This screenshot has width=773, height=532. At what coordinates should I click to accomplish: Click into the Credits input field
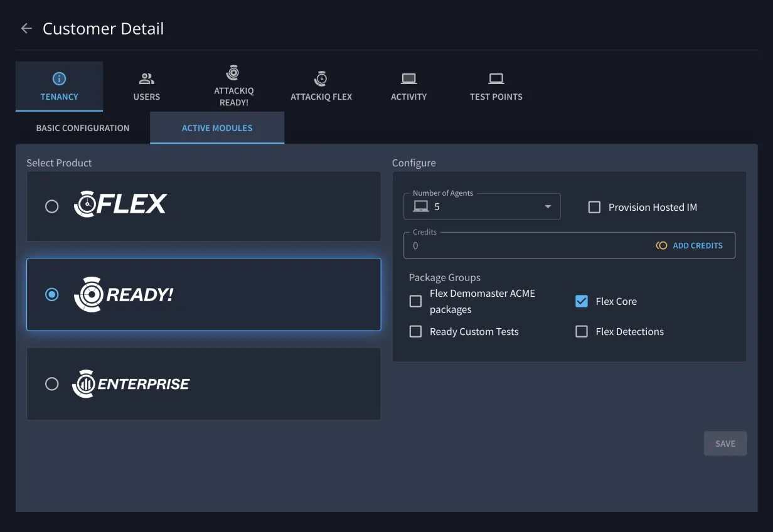[527, 246]
